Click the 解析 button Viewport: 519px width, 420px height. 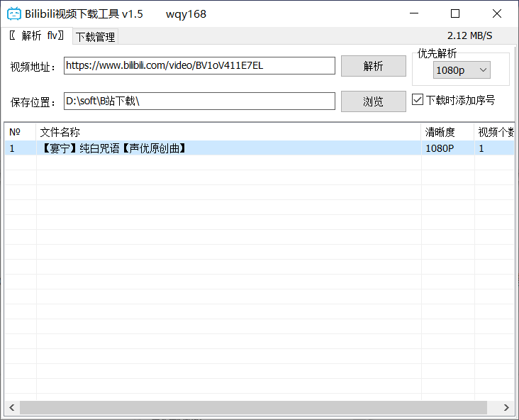[374, 66]
